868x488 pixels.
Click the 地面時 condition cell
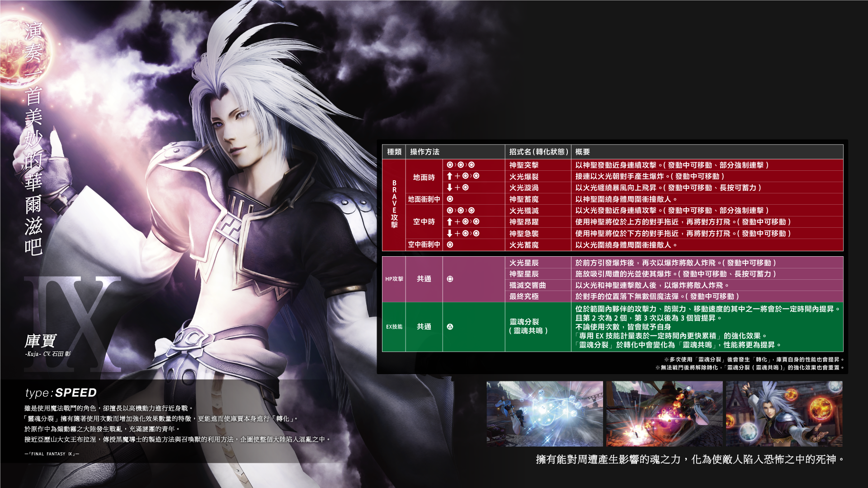tap(424, 177)
